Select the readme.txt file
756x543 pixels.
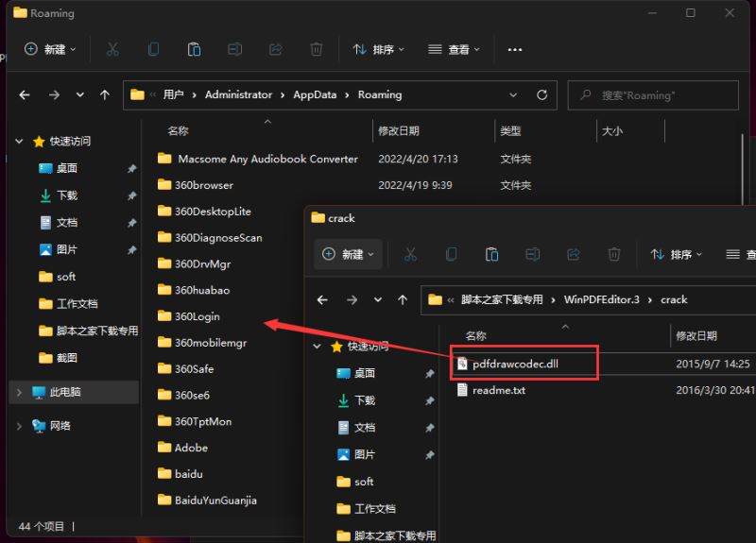click(x=498, y=390)
